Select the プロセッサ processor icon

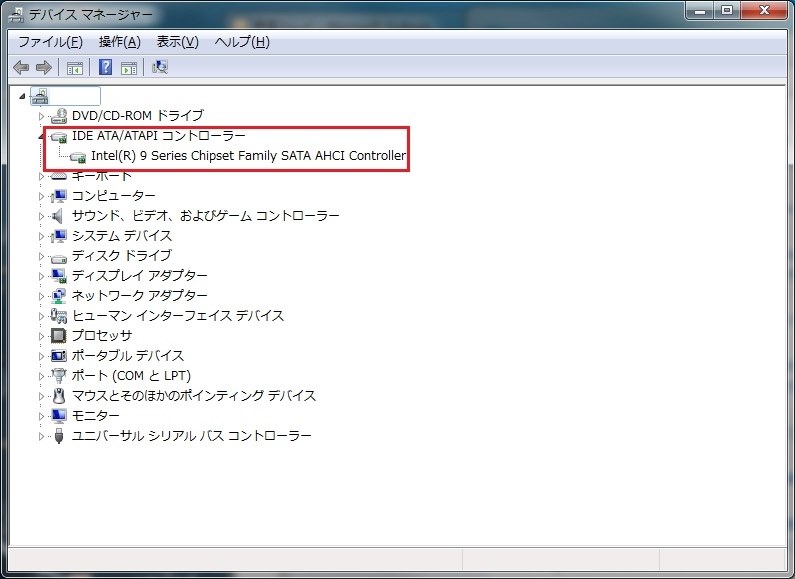(59, 336)
